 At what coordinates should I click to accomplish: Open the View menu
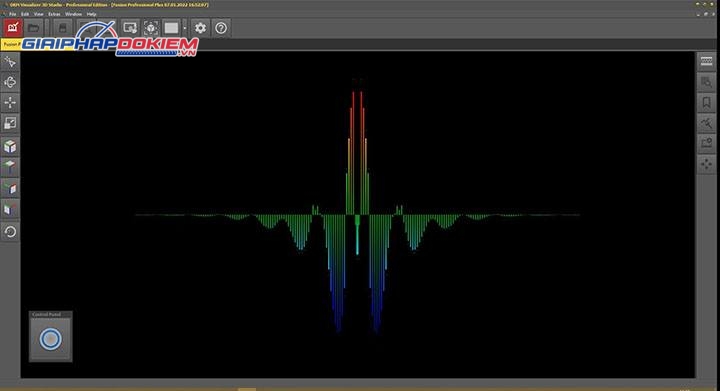[x=39, y=14]
